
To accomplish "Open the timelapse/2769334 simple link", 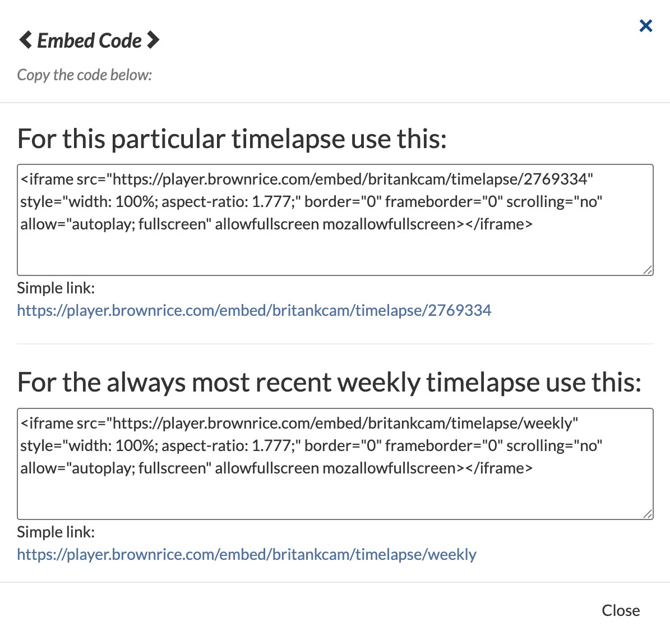I will coord(254,310).
